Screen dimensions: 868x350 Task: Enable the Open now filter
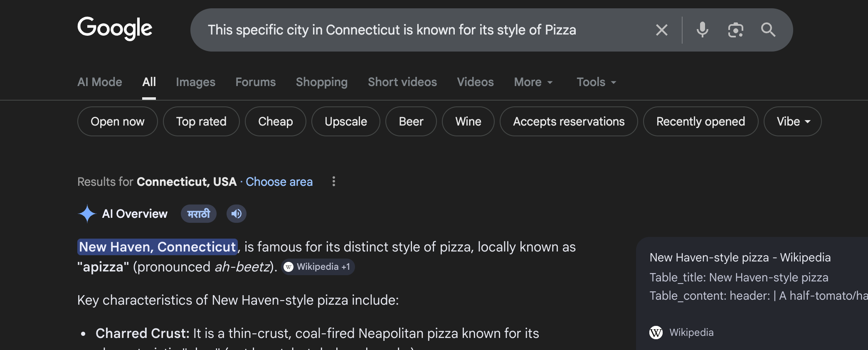coord(117,121)
